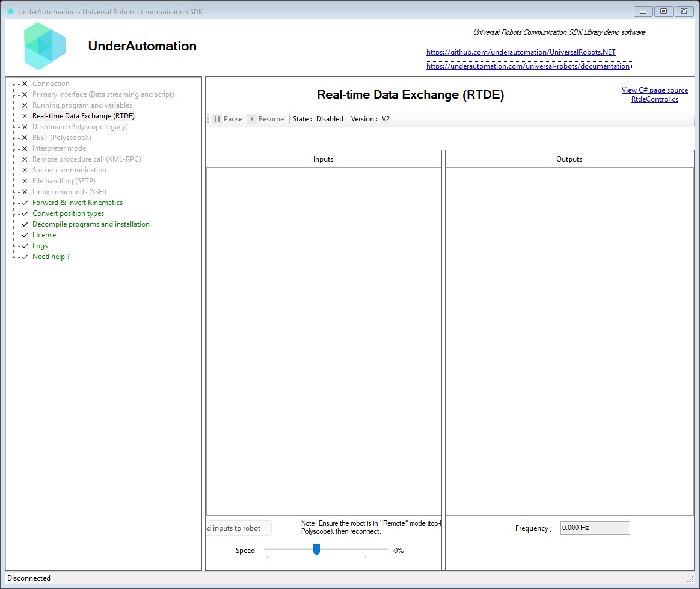Click the X icon beside Dashboard (Polyscope legacy)
This screenshot has height=589, width=700.
pyautogui.click(x=25, y=127)
